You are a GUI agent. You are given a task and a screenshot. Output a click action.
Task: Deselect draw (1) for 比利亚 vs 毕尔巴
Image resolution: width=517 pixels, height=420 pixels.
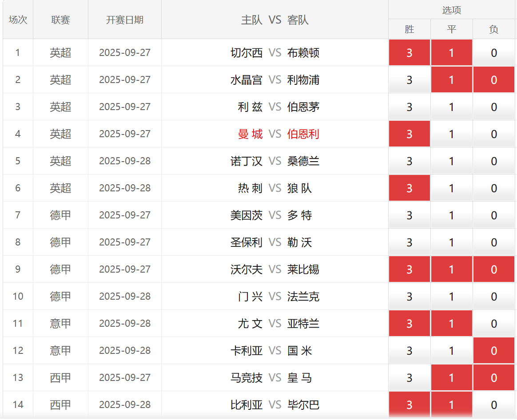[451, 405]
